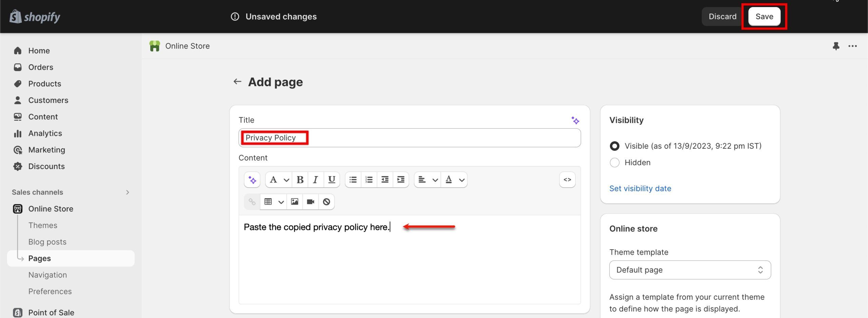
Task: Select the Hidden radio button
Action: (x=614, y=163)
